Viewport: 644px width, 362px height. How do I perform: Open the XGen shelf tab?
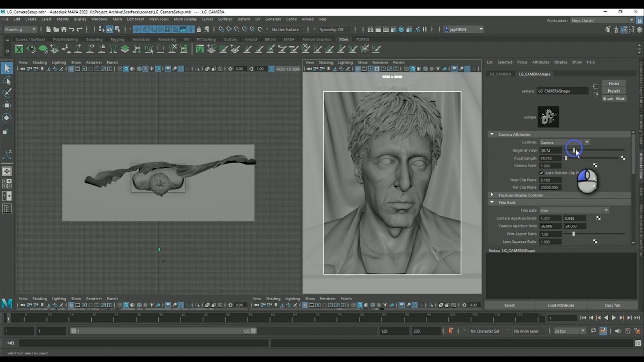[x=343, y=39]
